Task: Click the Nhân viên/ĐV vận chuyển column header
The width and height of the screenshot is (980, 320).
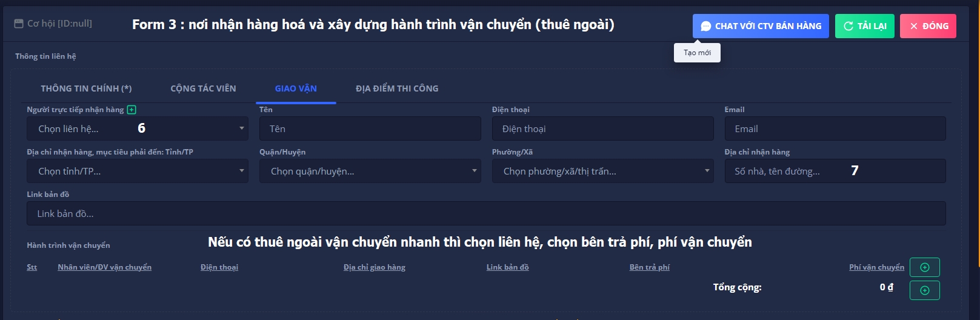Action: 104,267
